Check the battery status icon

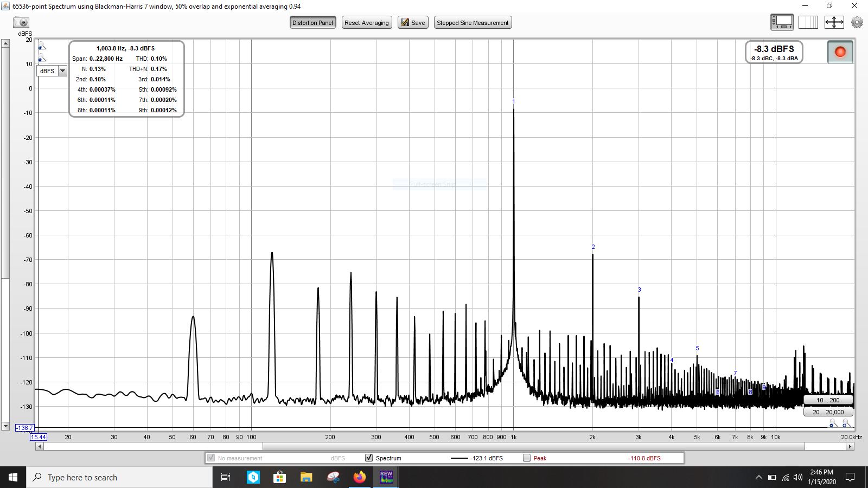pos(772,477)
